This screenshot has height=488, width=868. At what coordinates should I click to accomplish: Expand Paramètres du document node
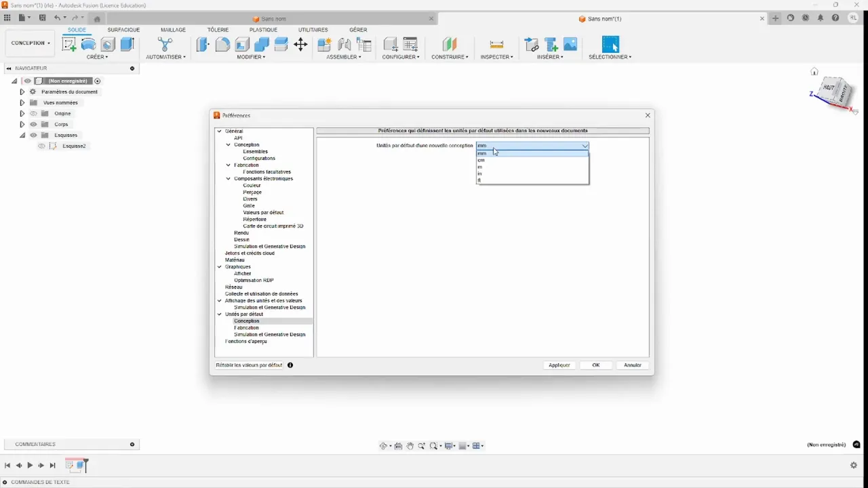pos(22,92)
